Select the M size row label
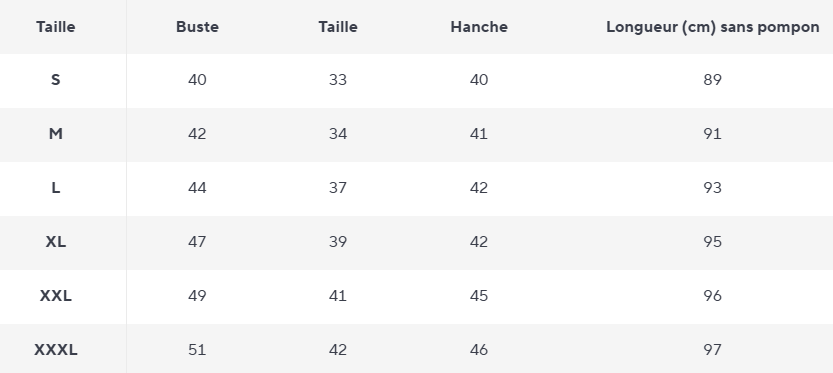833x373 pixels. (55, 134)
